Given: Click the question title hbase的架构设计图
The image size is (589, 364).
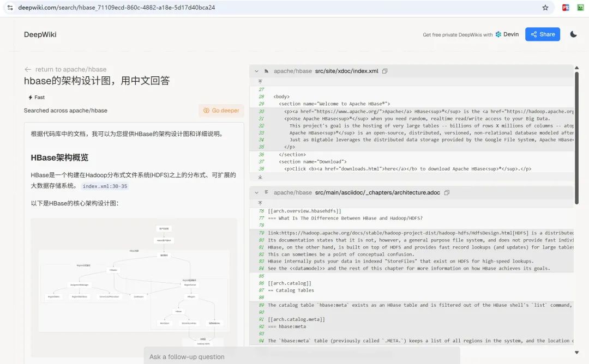Looking at the screenshot, I should pos(97,81).
